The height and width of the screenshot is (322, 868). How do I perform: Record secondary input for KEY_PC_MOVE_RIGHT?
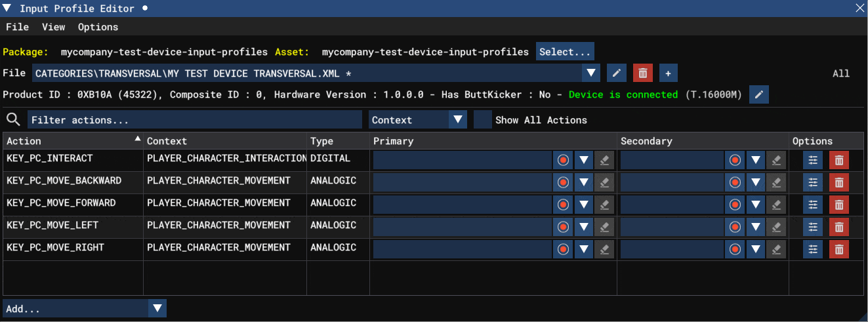735,249
